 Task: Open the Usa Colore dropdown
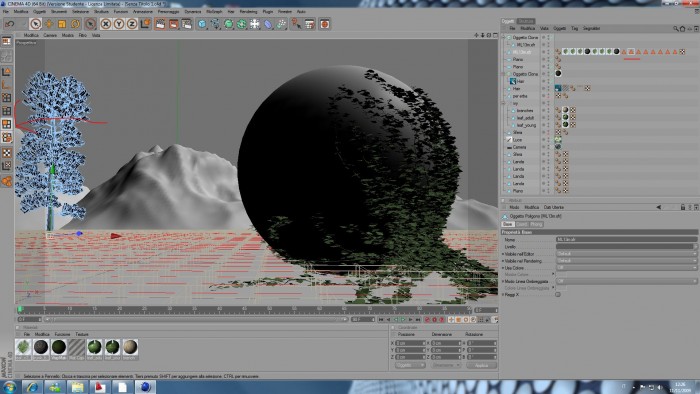point(626,268)
